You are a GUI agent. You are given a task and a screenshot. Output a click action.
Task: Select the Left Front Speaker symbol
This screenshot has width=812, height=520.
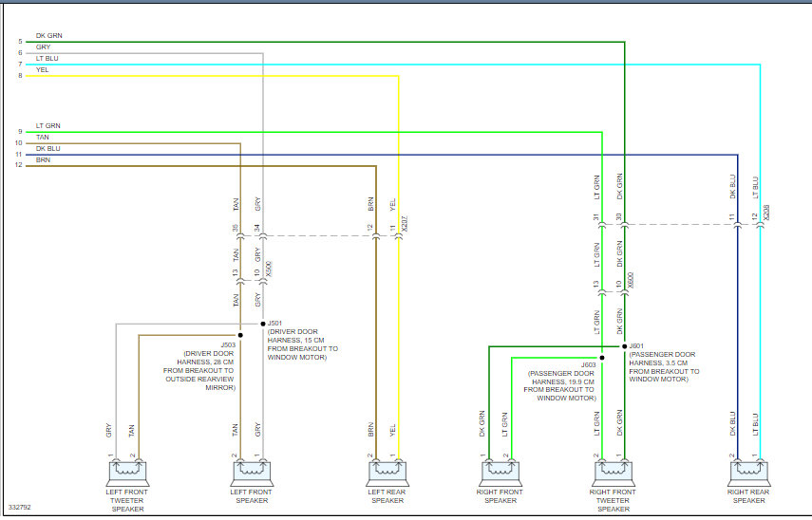tap(252, 474)
